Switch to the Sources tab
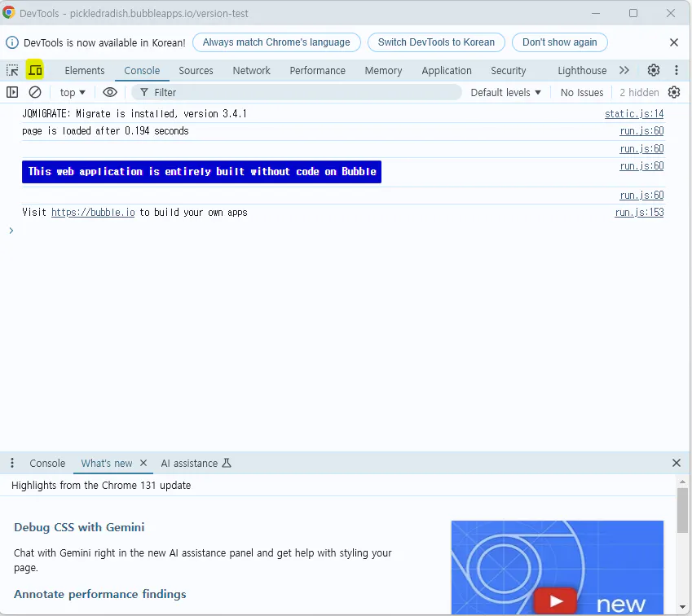 196,71
